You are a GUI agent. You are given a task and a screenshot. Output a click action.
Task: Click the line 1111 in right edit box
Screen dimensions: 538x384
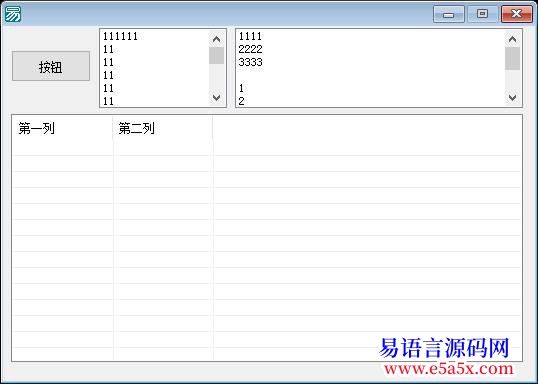[x=250, y=36]
